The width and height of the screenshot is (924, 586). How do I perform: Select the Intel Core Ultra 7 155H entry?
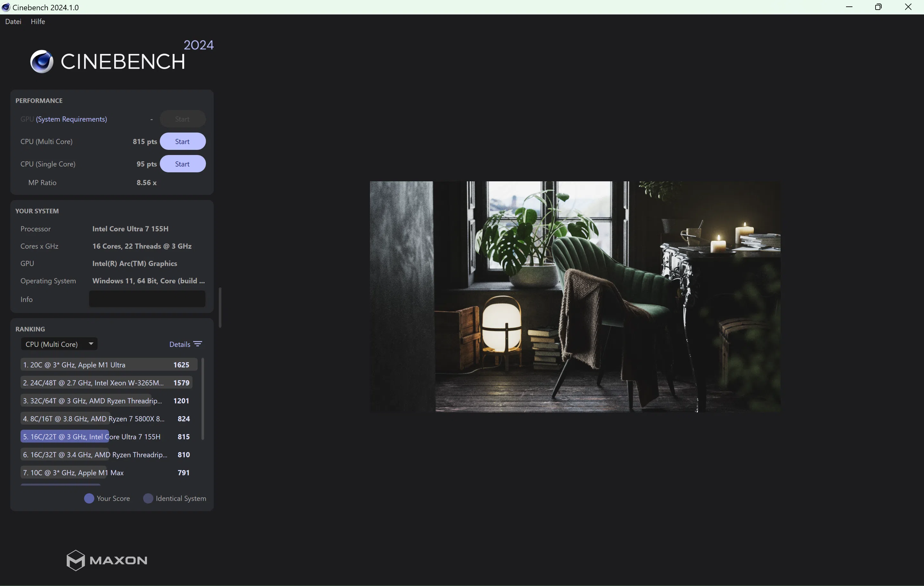point(106,437)
